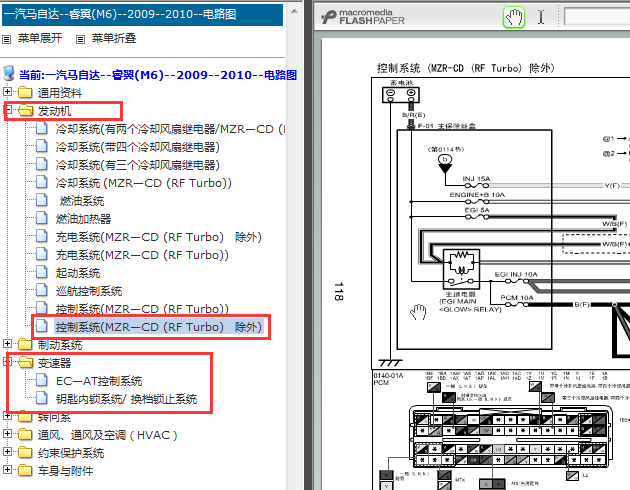630x490 pixels.
Task: Collapse the 变速器 folder node
Action: tap(7, 361)
